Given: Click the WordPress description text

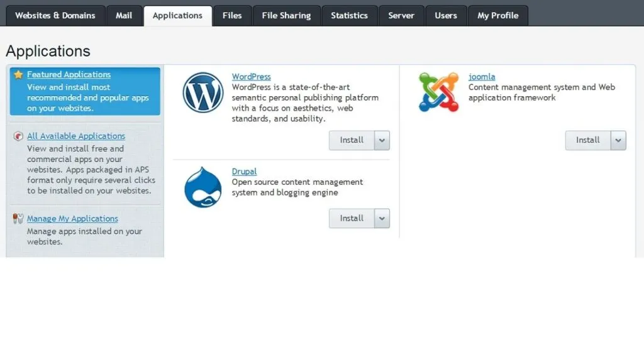Looking at the screenshot, I should [x=305, y=102].
